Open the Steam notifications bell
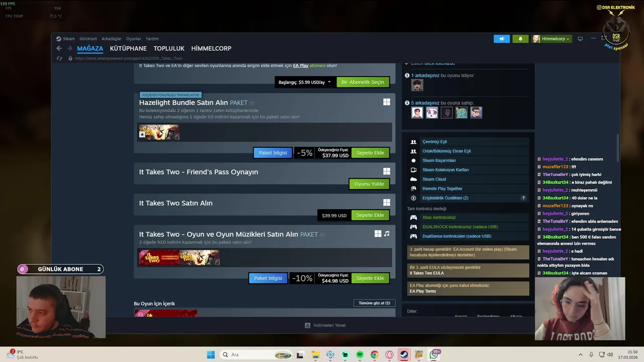 click(520, 39)
